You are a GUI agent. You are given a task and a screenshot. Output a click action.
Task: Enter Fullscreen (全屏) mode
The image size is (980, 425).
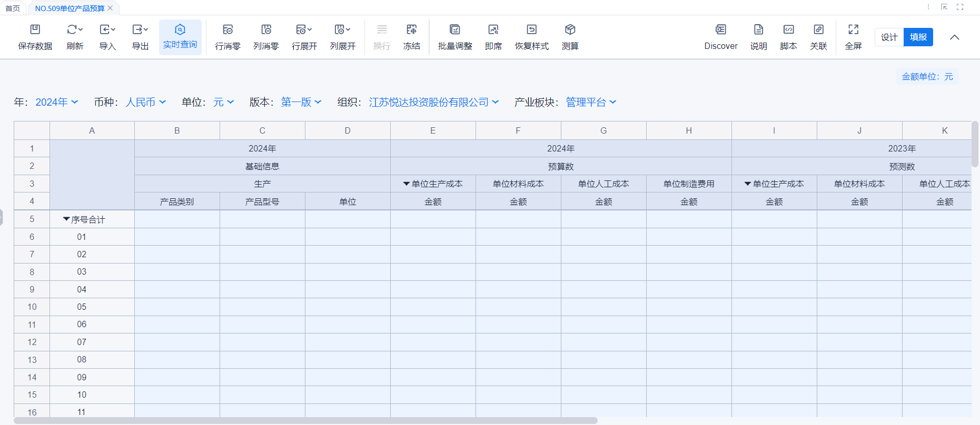click(853, 30)
